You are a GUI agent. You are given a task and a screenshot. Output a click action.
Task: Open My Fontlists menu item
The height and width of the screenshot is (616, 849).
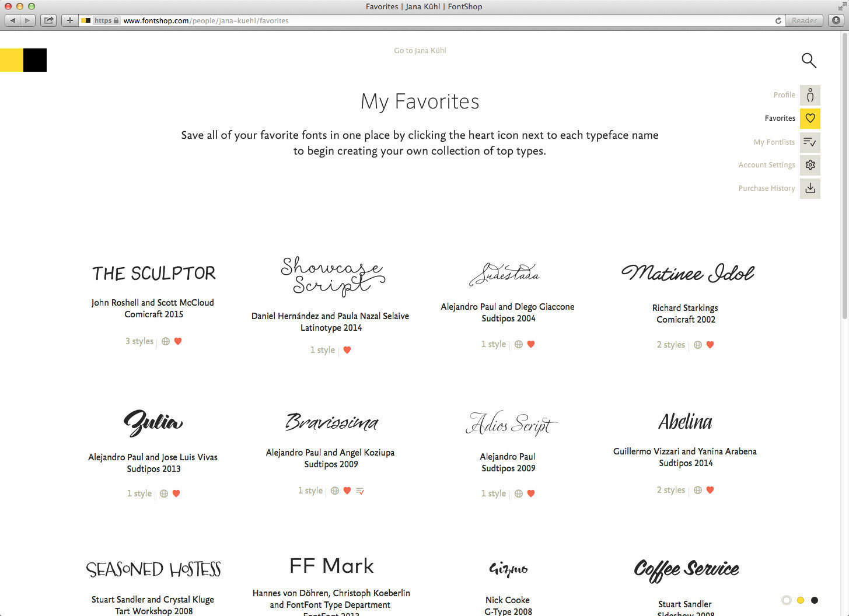774,142
